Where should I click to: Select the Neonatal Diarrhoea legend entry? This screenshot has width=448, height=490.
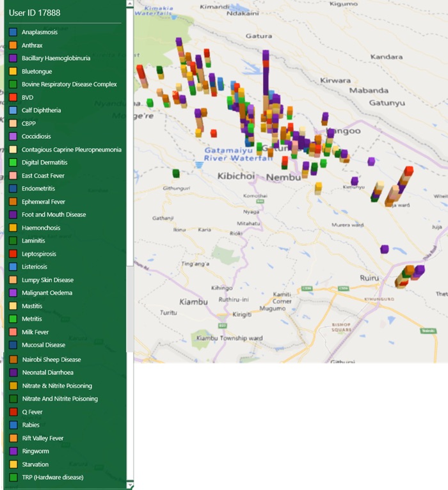(41, 372)
